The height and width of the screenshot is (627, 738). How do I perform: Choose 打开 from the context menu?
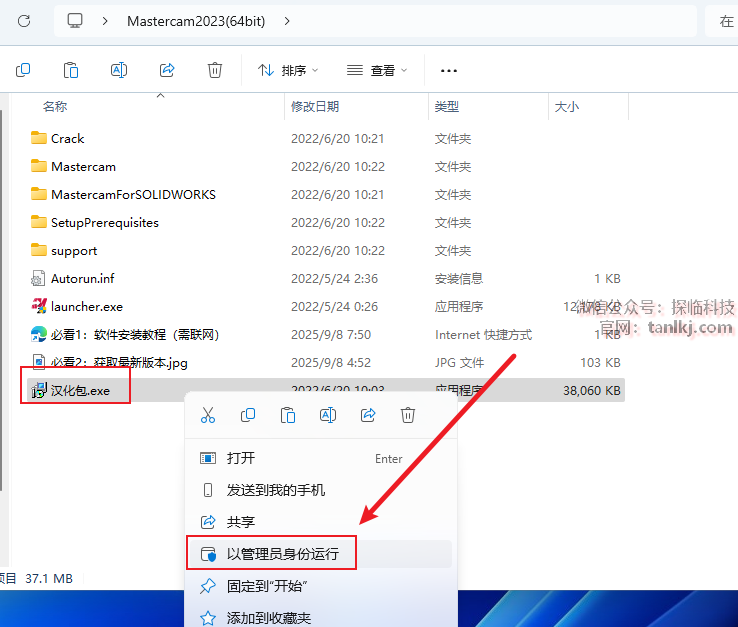(x=241, y=458)
